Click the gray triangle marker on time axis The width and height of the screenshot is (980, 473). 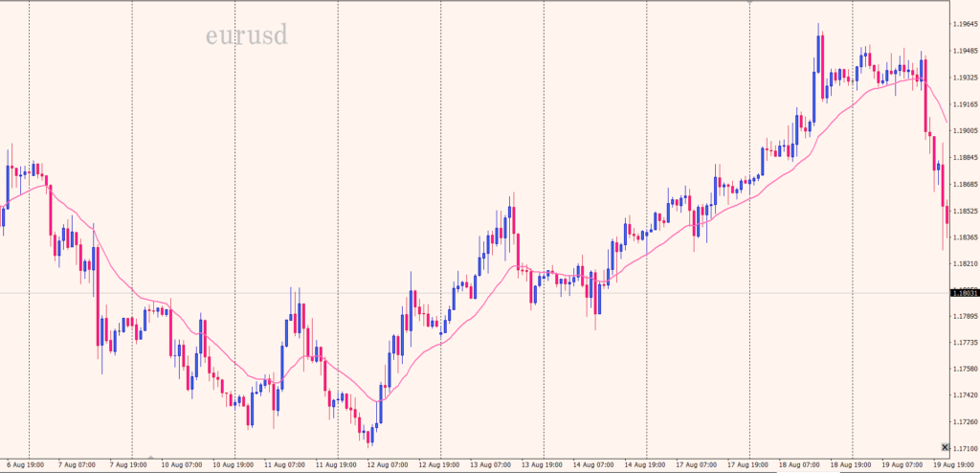pyautogui.click(x=151, y=457)
